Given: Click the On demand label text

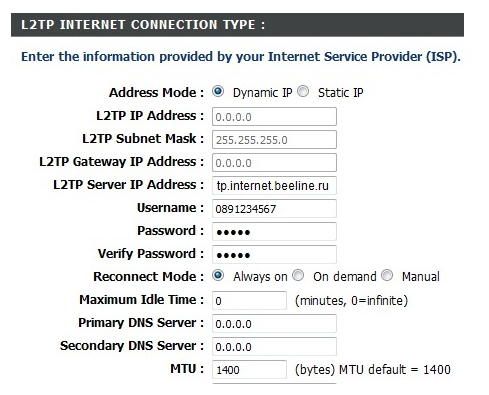Looking at the screenshot, I should (345, 277).
